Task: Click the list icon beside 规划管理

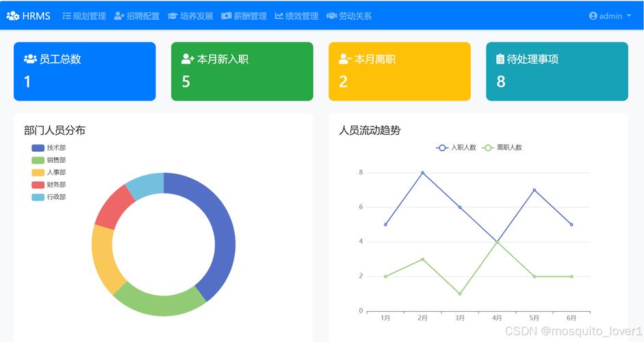Action: tap(66, 16)
